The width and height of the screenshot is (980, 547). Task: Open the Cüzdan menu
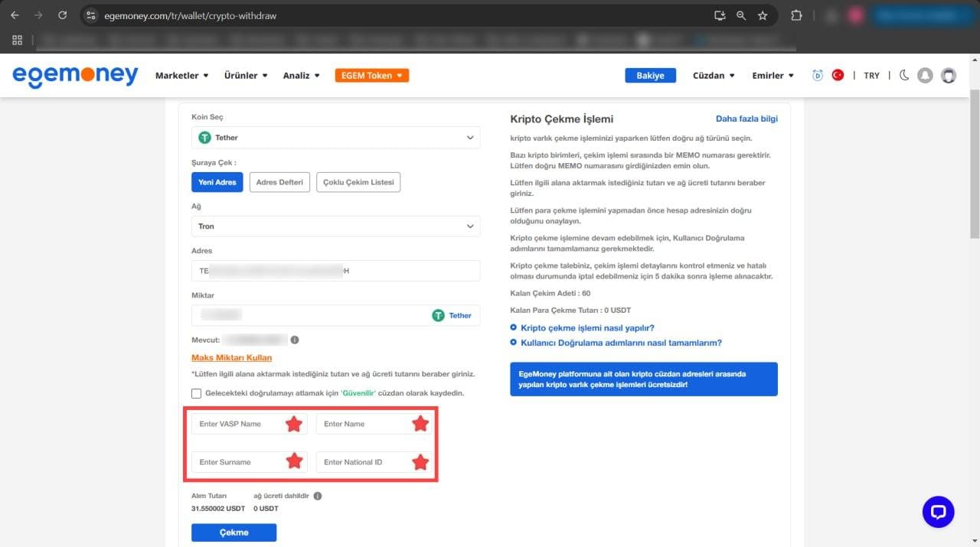click(x=714, y=75)
